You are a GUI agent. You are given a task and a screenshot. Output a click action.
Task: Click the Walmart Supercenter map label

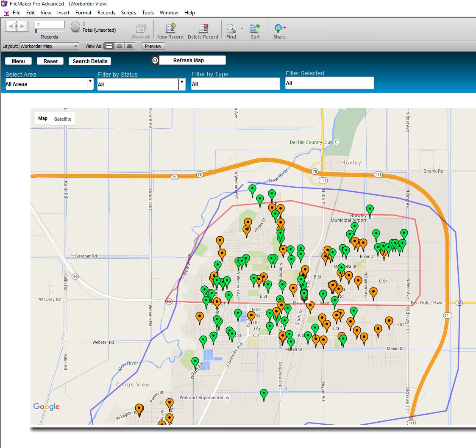pos(202,398)
